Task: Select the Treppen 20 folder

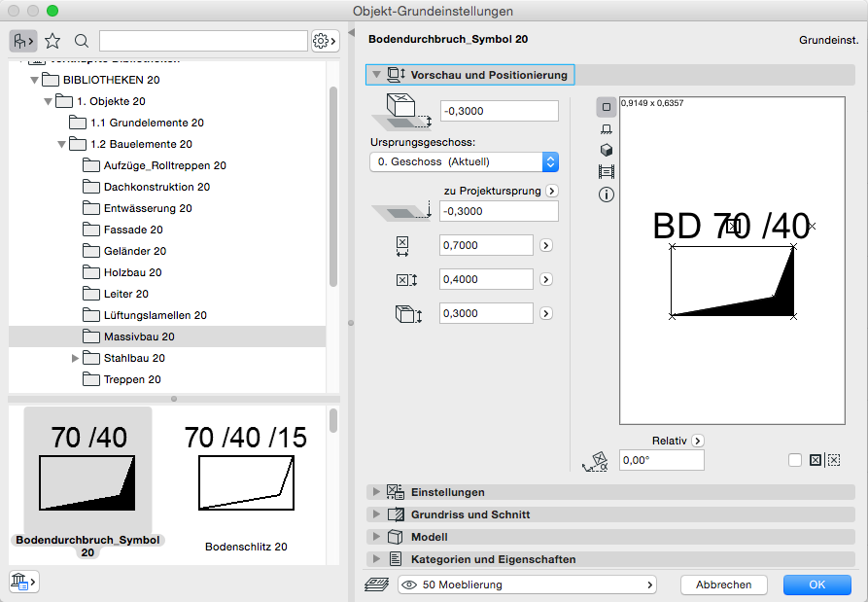Action: (132, 379)
